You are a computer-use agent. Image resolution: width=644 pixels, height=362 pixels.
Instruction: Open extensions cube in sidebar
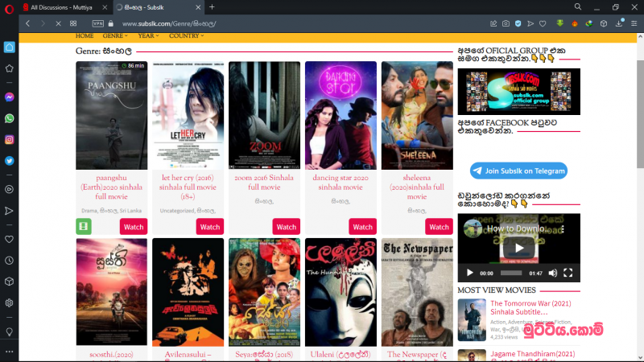(9, 282)
